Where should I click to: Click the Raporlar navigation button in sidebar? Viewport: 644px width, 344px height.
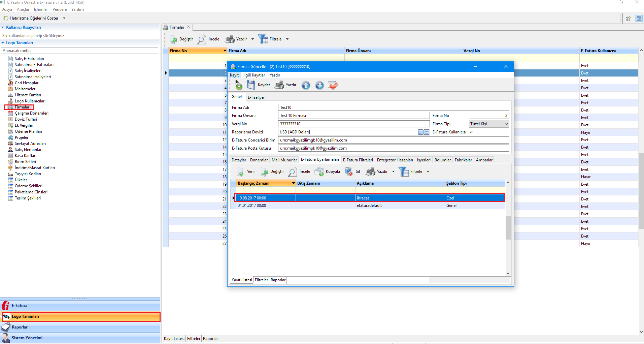pos(20,327)
